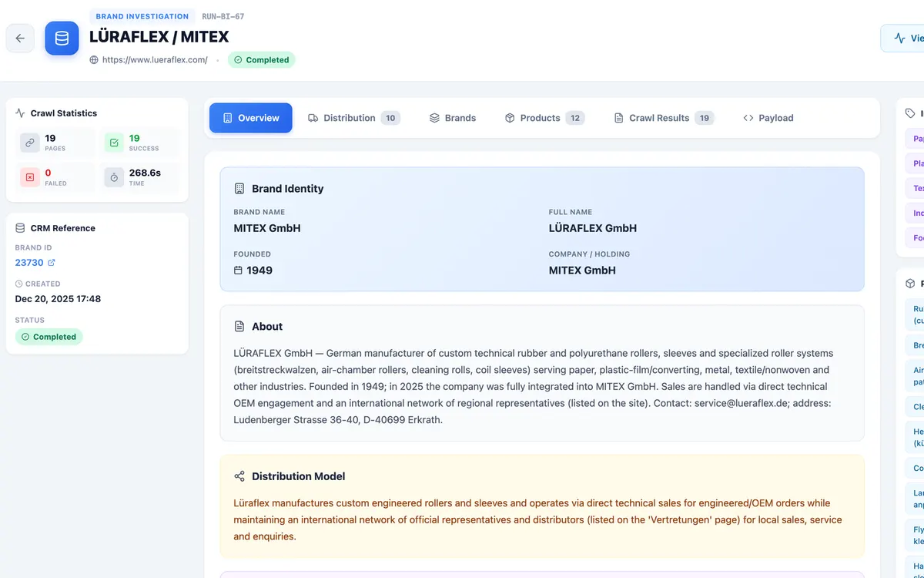This screenshot has height=578, width=924.
Task: Click the About document icon
Action: pyautogui.click(x=239, y=326)
